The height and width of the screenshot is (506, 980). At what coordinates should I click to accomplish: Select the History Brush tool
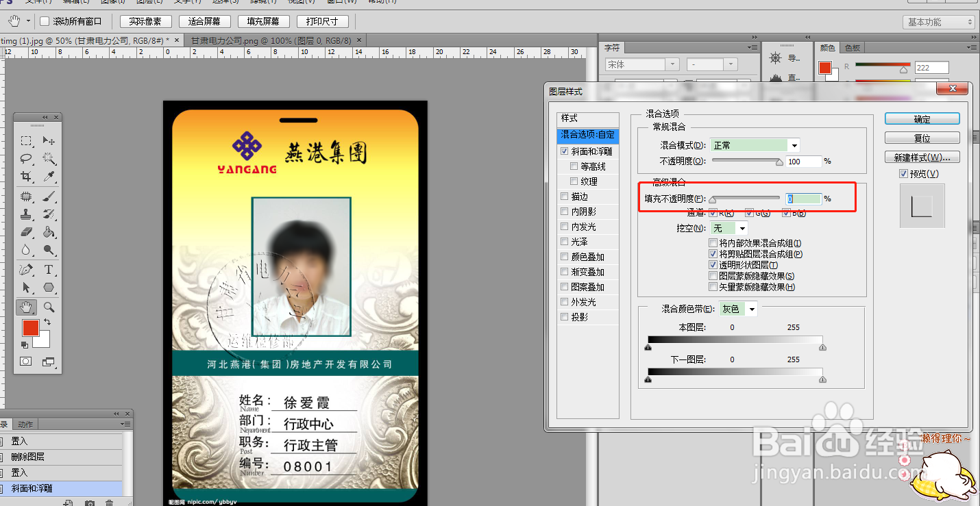(x=49, y=214)
